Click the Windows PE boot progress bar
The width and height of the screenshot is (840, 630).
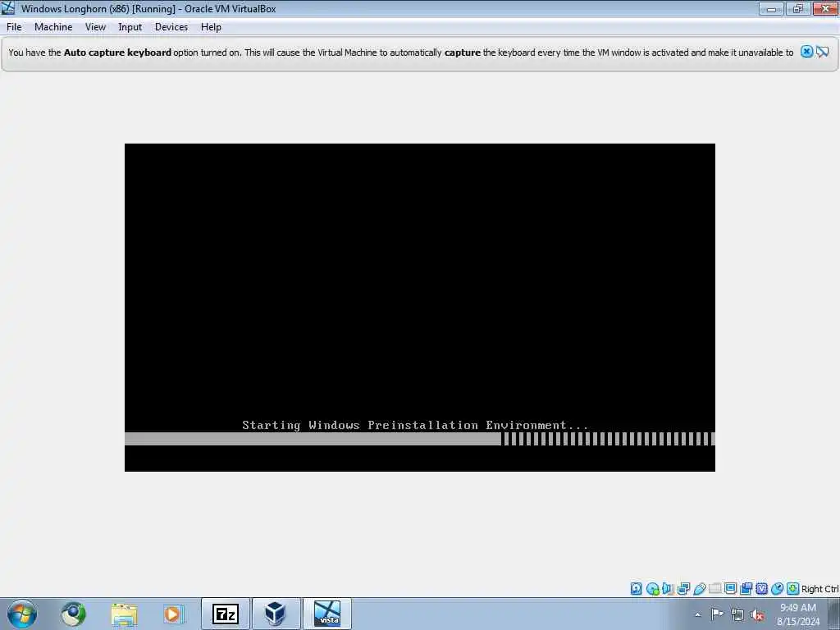[x=419, y=439]
